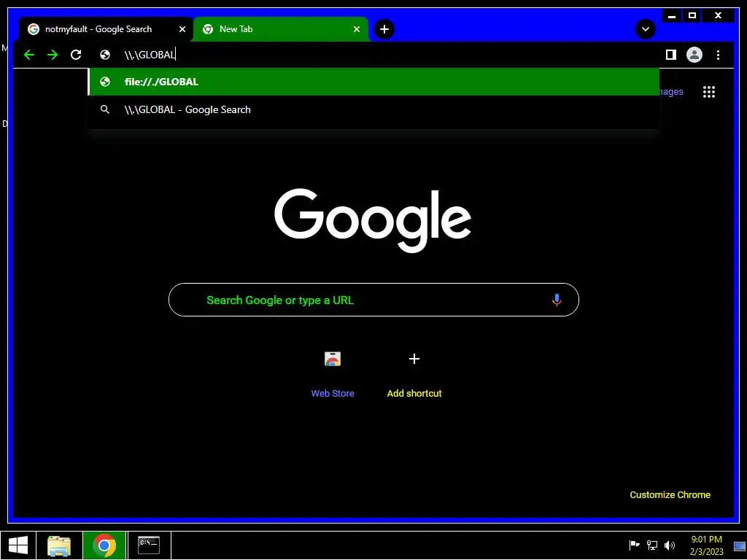
Task: Expand the tab search dropdown arrow
Action: [x=645, y=29]
